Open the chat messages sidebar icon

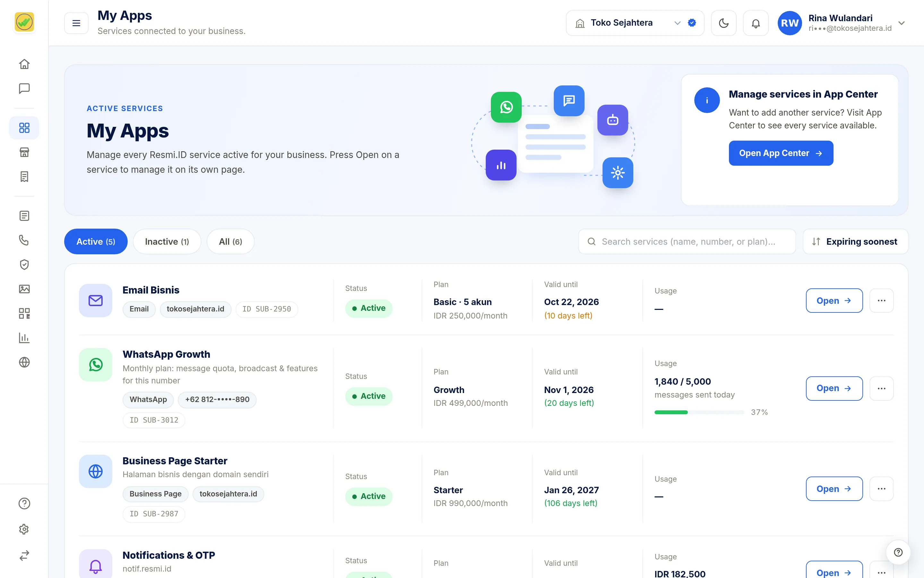[x=24, y=88]
